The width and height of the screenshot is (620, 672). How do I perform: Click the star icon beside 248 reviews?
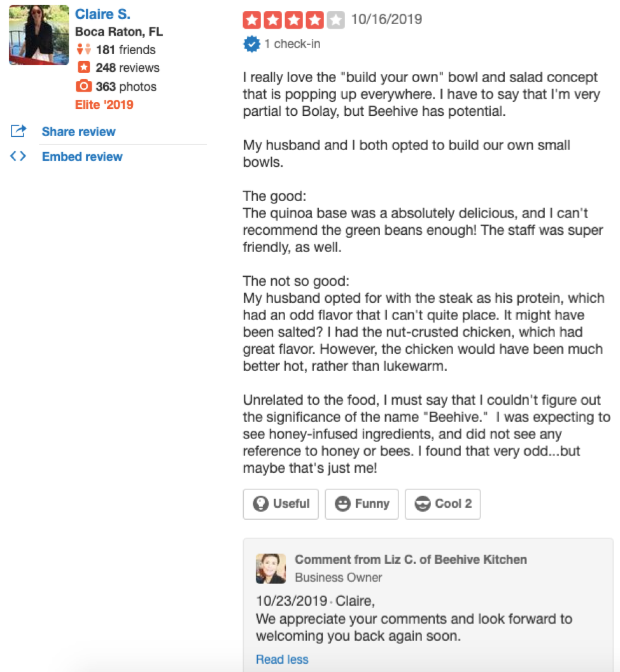(x=83, y=67)
